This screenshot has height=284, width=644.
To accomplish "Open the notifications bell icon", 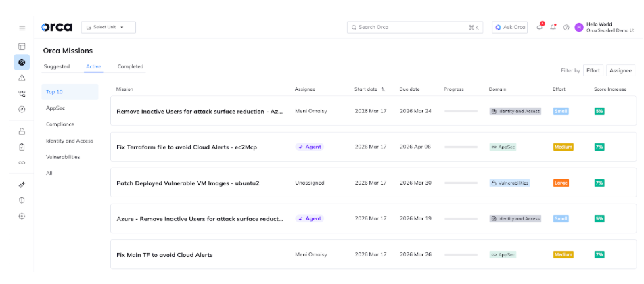I will 553,27.
